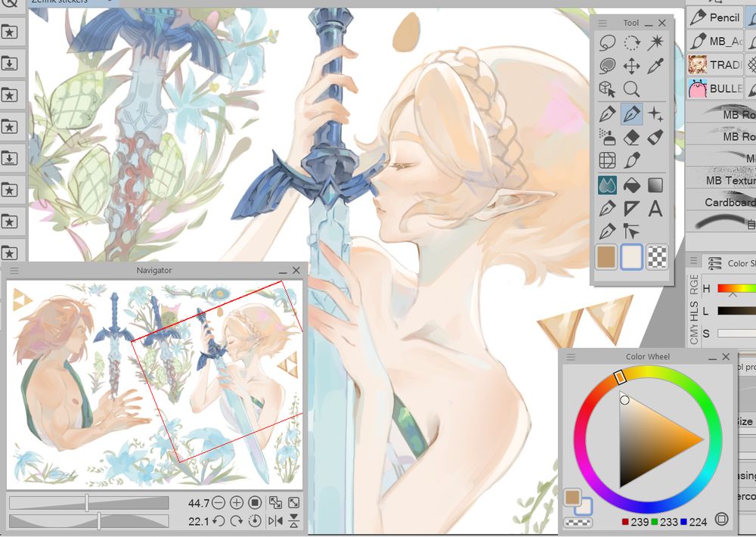Zoom in using Navigator plus icon
Screen dimensions: 756x537
coord(236,503)
